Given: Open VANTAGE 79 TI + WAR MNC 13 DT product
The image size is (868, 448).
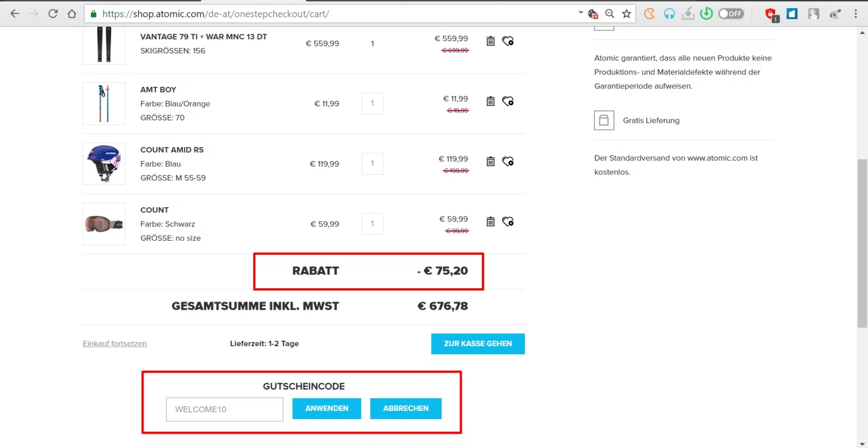Looking at the screenshot, I should (x=204, y=36).
